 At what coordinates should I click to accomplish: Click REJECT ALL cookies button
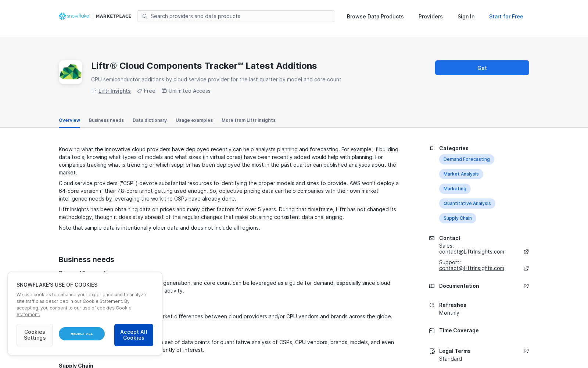[82, 334]
